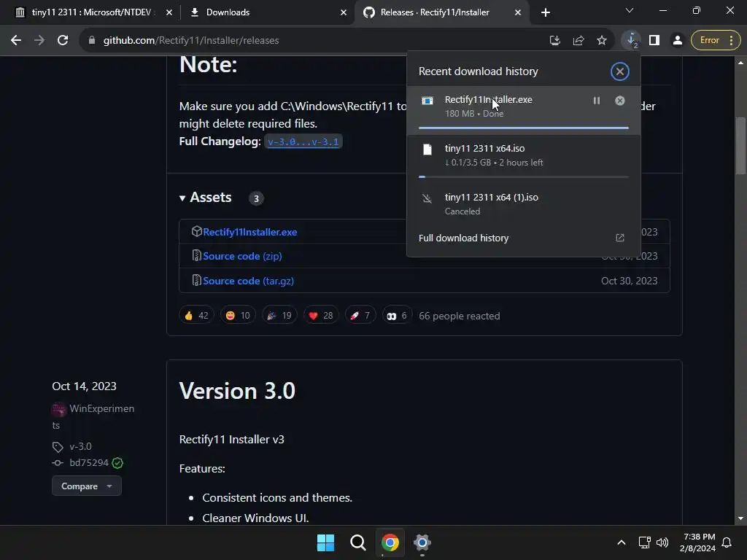Click the heart reaction with 28

point(321,315)
